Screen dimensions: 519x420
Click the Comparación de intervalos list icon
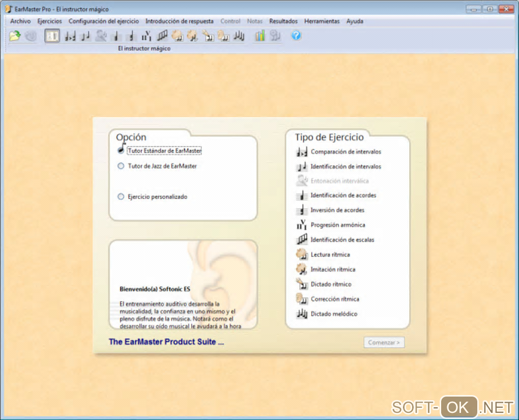pos(302,152)
